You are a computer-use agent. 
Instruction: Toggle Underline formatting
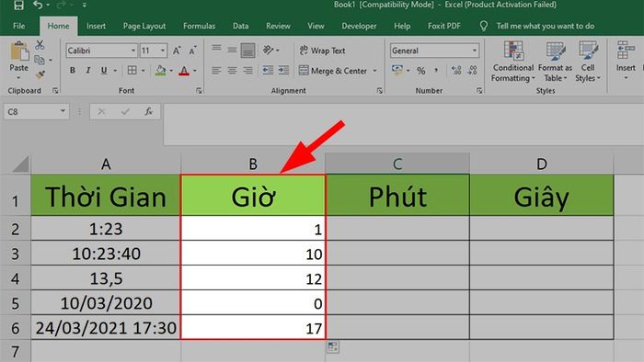pos(104,71)
